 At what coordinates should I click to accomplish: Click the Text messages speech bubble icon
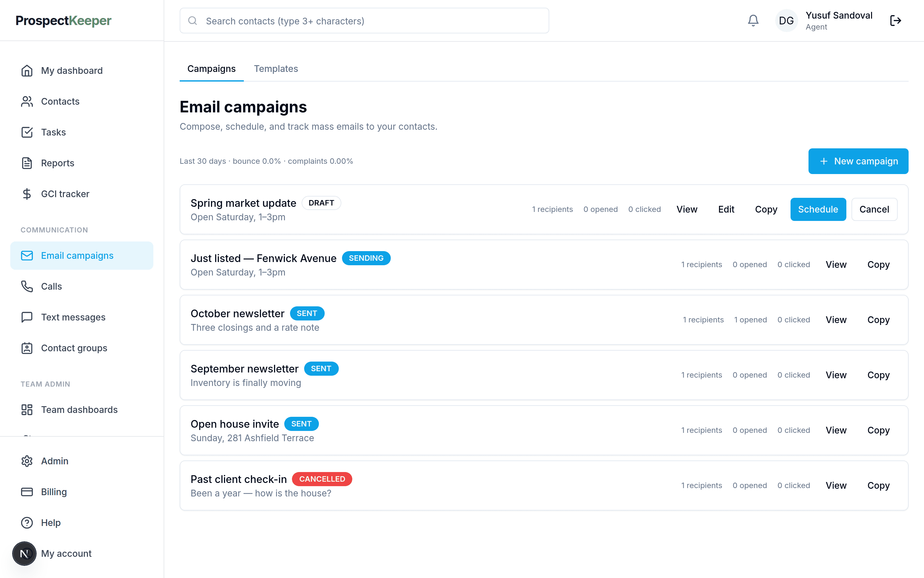pyautogui.click(x=27, y=317)
